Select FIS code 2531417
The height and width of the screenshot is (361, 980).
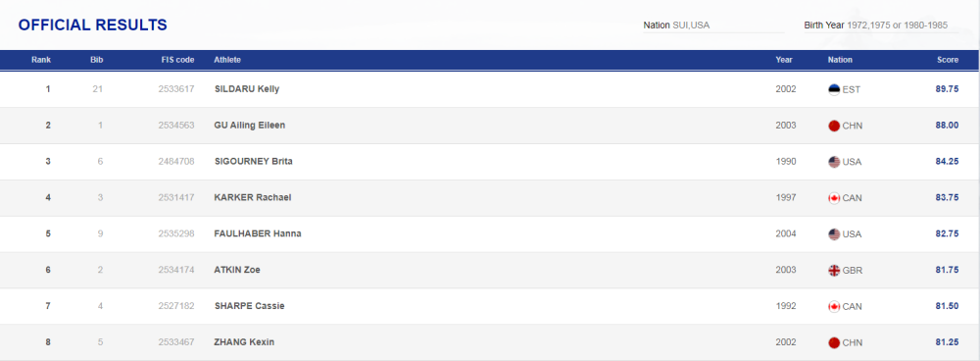tap(176, 198)
